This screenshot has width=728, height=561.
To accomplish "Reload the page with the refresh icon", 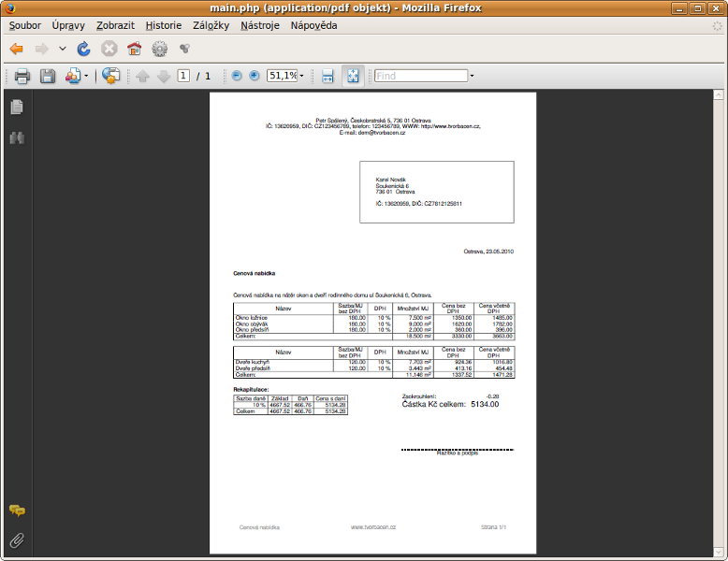I will [83, 49].
